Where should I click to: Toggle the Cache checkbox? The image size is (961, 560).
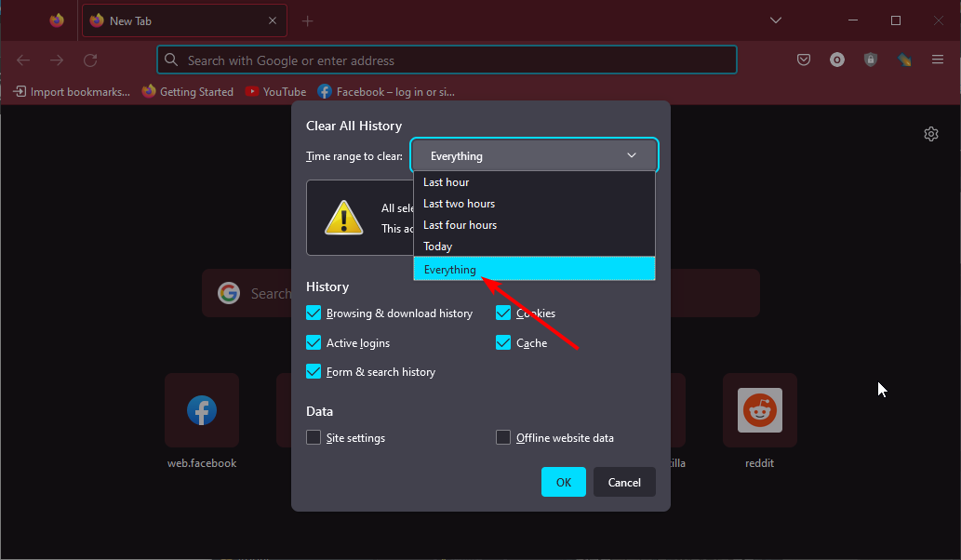(x=503, y=342)
